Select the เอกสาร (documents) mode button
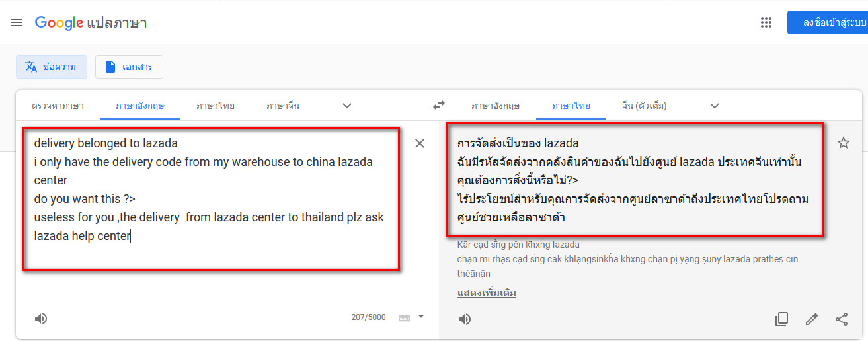The width and height of the screenshot is (868, 341). (x=129, y=67)
